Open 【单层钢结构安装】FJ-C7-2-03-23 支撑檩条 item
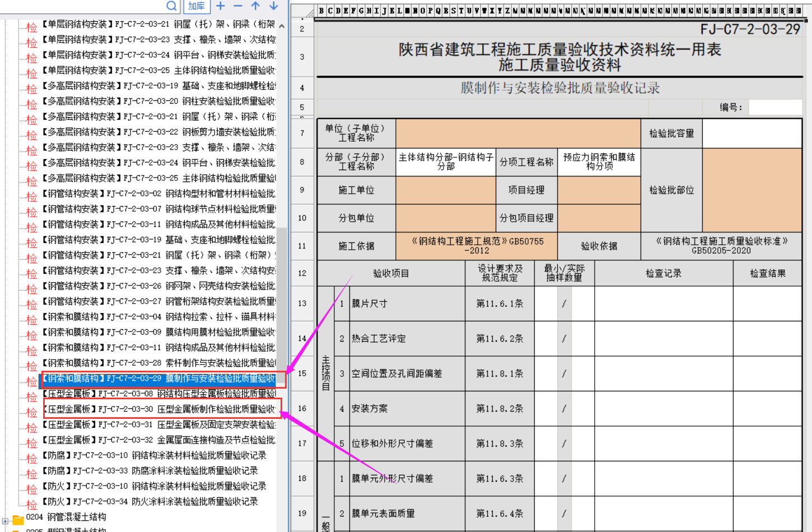812x532 pixels. (x=158, y=40)
